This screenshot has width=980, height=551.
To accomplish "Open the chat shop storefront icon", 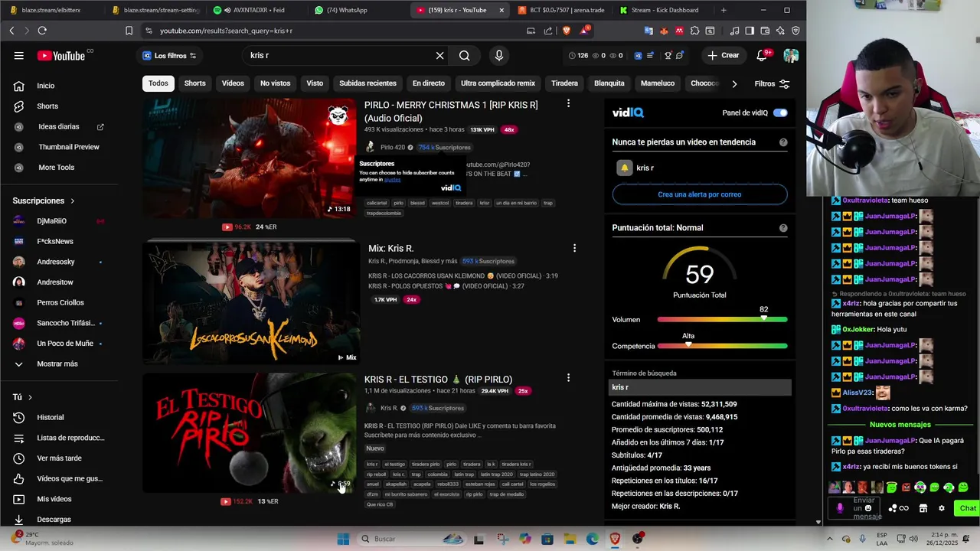I will tap(923, 508).
